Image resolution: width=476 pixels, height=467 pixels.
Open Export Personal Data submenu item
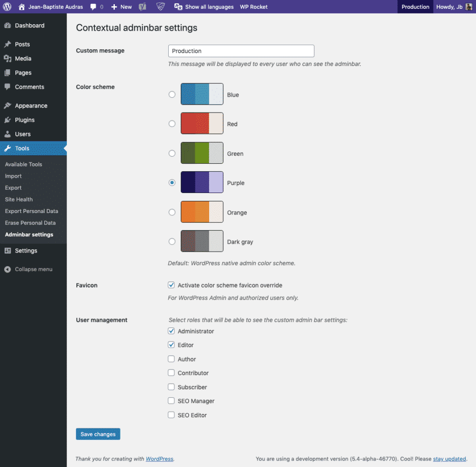(31, 211)
